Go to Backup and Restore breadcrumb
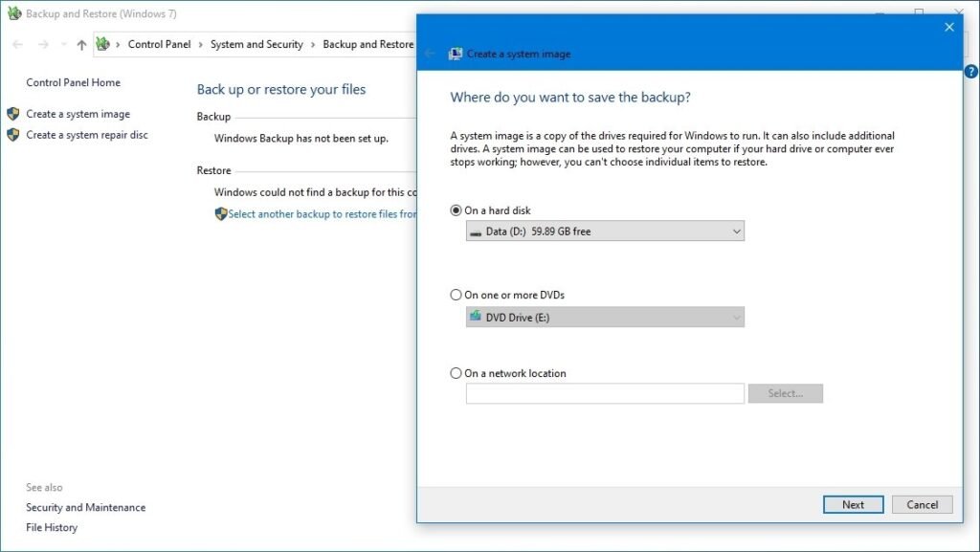Viewport: 980px width, 552px height. 368,44
